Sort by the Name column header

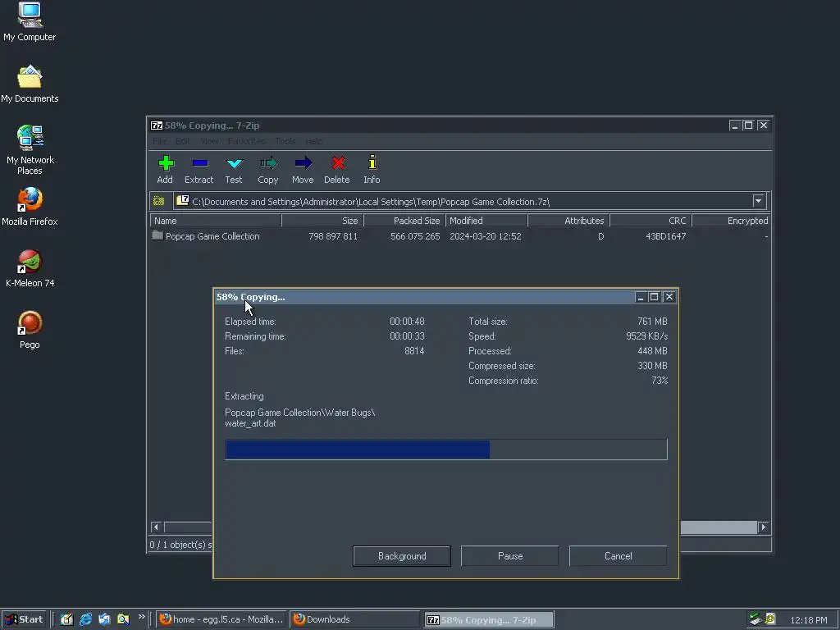[x=216, y=221]
